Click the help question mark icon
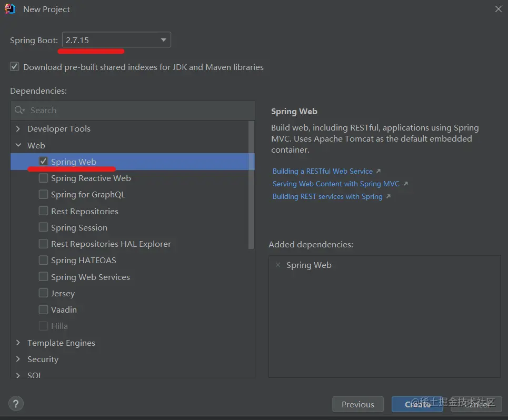 16,404
